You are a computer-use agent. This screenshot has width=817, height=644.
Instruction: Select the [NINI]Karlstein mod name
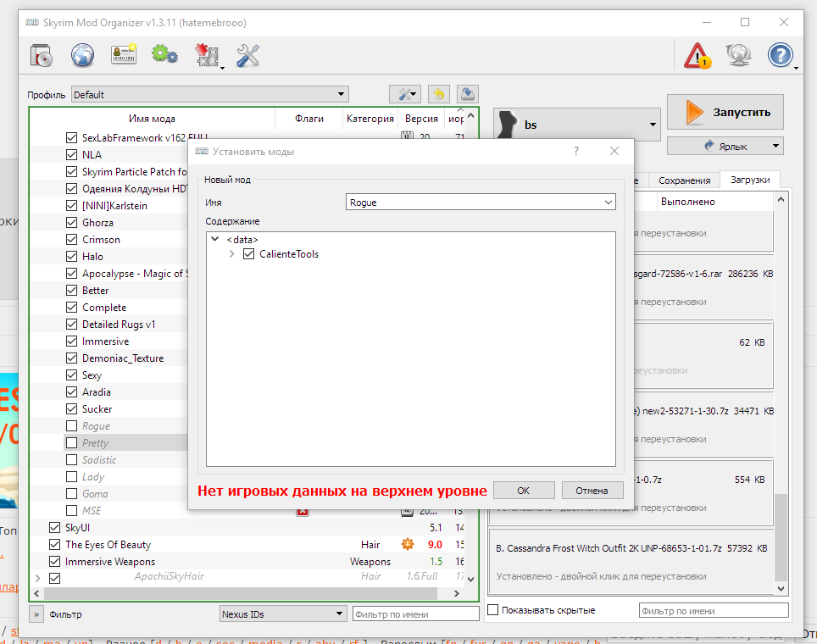(x=114, y=206)
